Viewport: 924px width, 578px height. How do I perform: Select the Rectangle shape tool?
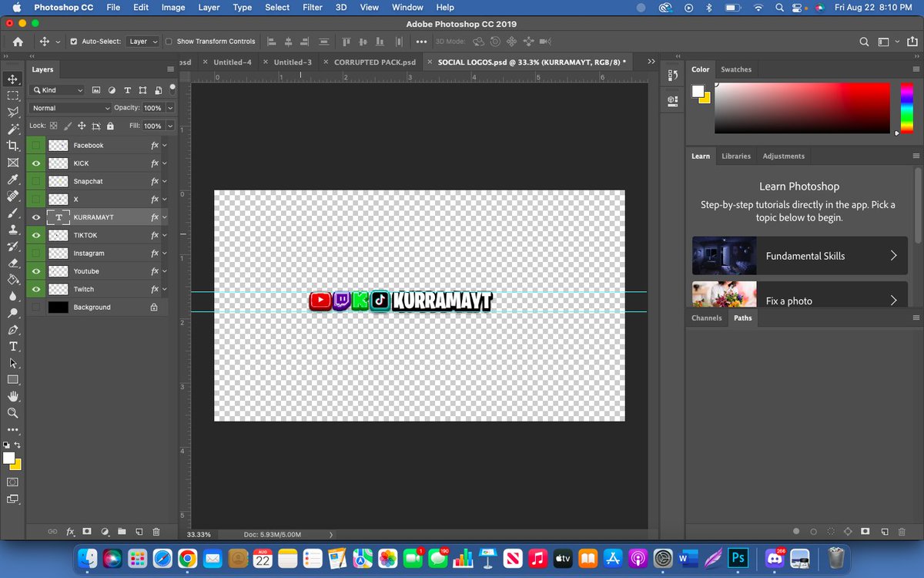click(x=12, y=380)
